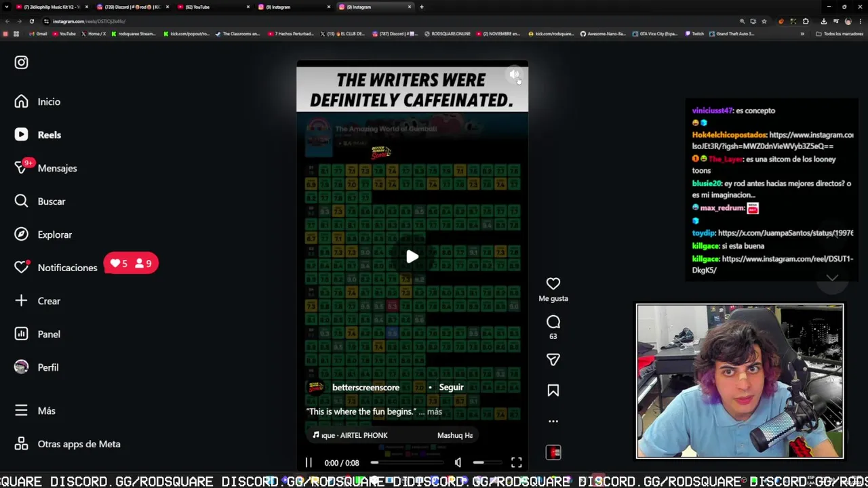The width and height of the screenshot is (868, 488).
Task: Show more bookmarks chevron
Action: coord(802,34)
